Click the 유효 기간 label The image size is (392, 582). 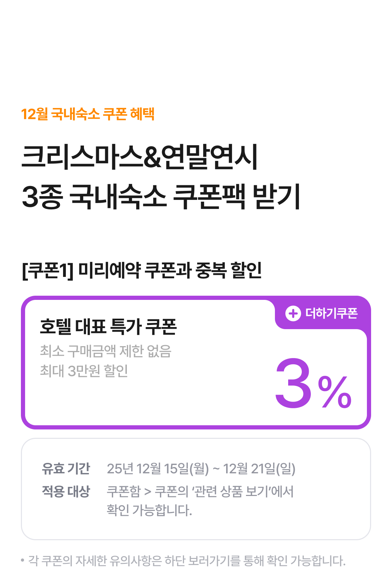pyautogui.click(x=66, y=468)
